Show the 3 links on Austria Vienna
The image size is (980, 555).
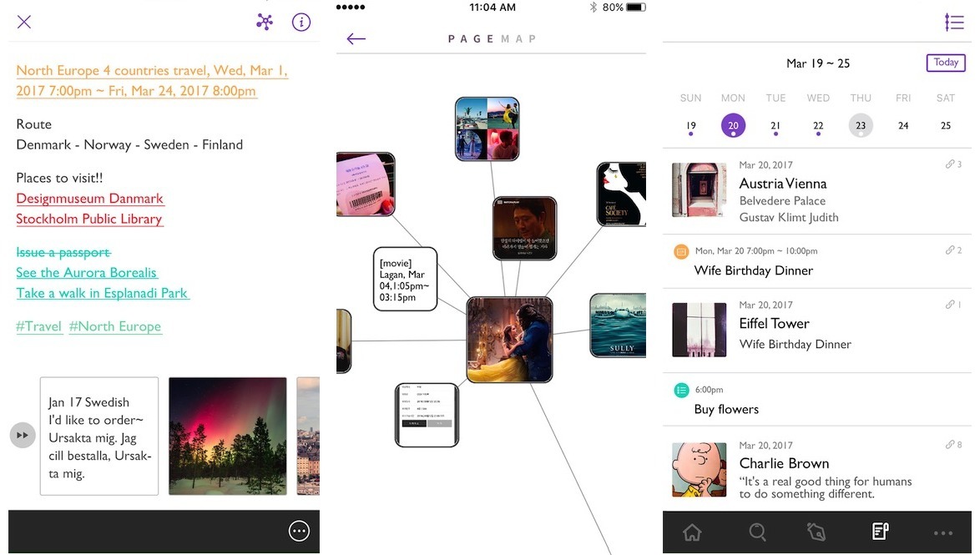tap(954, 164)
